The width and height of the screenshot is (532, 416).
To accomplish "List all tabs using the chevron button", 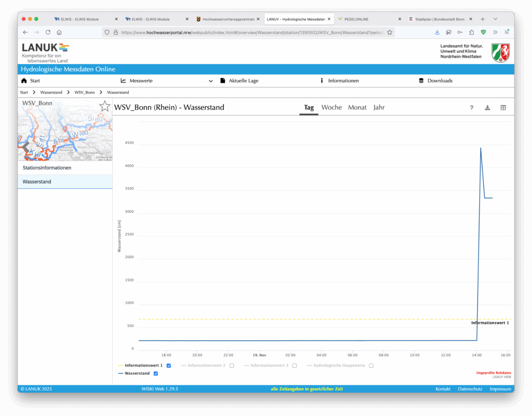I will click(x=495, y=19).
